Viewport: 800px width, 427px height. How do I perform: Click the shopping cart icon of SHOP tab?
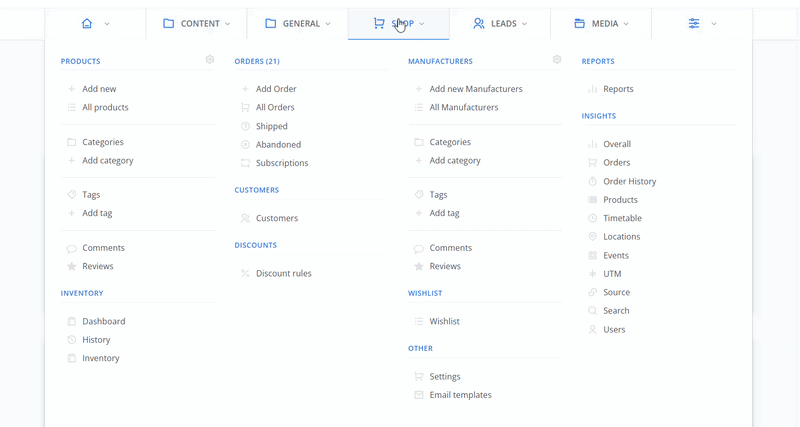pyautogui.click(x=379, y=23)
